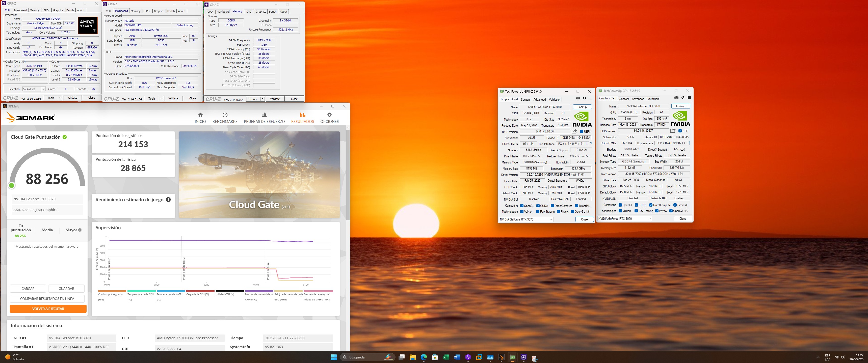Image resolution: width=868 pixels, height=363 pixels.
Task: Open Graphics tab in CPU-Z Memory window
Action: point(261,12)
